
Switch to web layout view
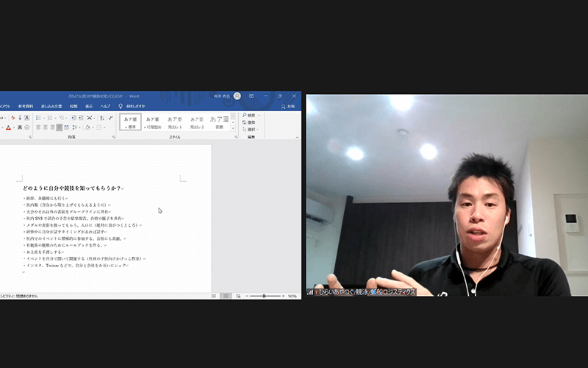(x=238, y=296)
